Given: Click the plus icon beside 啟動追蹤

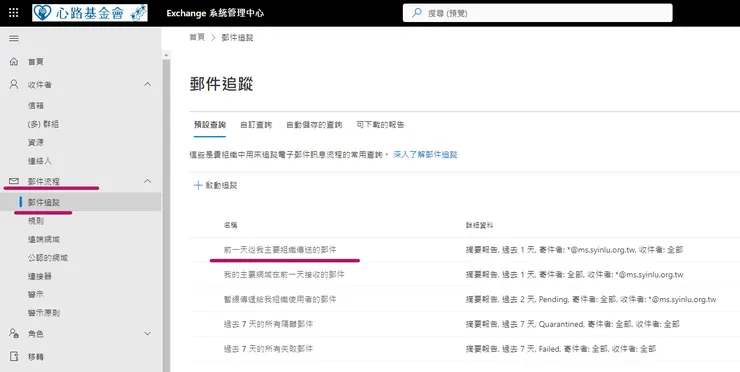Looking at the screenshot, I should click(x=198, y=186).
